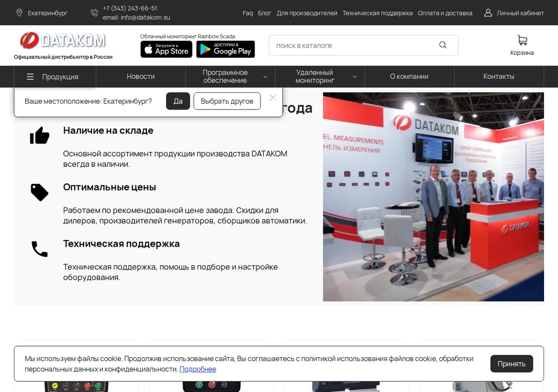Accept cookies with Принять button
Screen dimensions: 558x392
[511, 364]
